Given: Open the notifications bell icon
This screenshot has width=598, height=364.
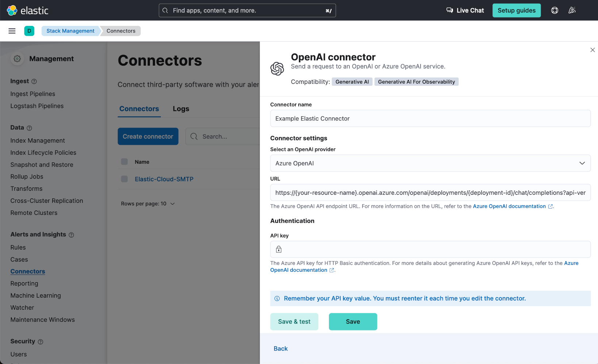Looking at the screenshot, I should pos(572,10).
